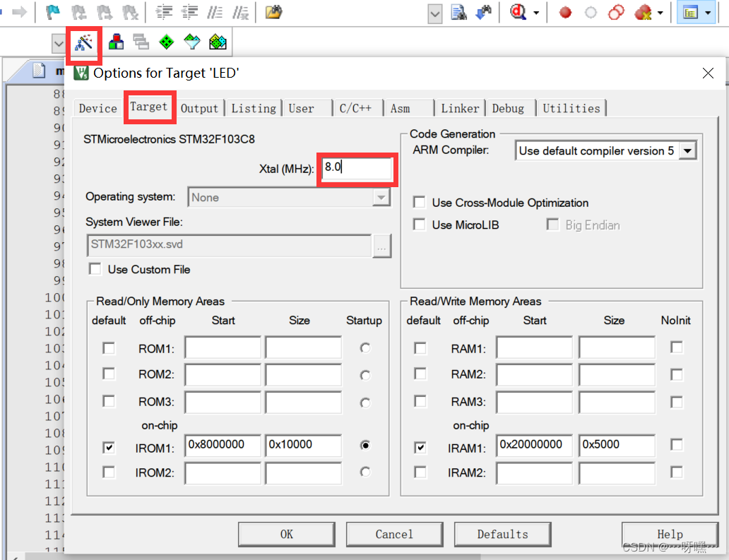Image resolution: width=729 pixels, height=560 pixels.
Task: Open Manage Project Items colored boxes icon
Action: (x=116, y=42)
